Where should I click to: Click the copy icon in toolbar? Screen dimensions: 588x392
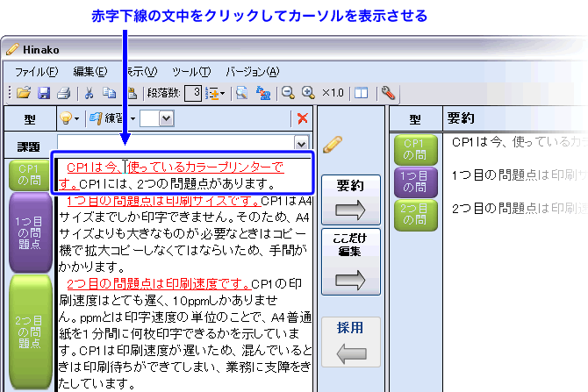(x=109, y=93)
